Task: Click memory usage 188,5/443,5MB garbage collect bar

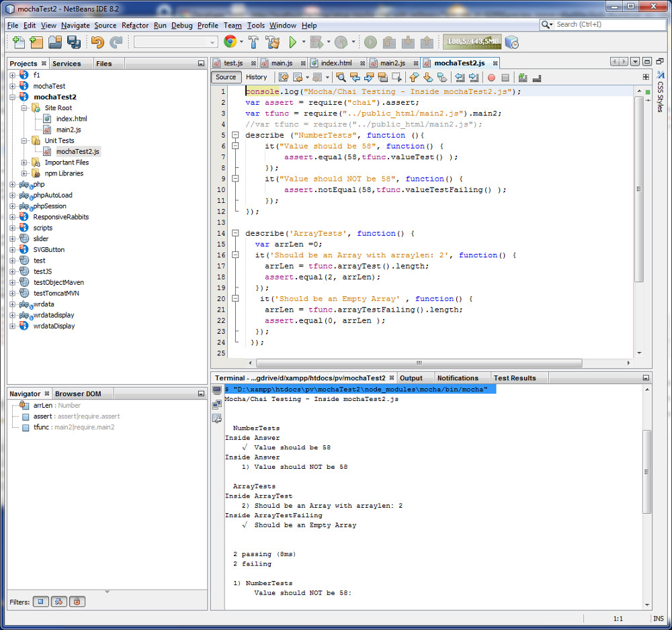Action: pyautogui.click(x=472, y=42)
